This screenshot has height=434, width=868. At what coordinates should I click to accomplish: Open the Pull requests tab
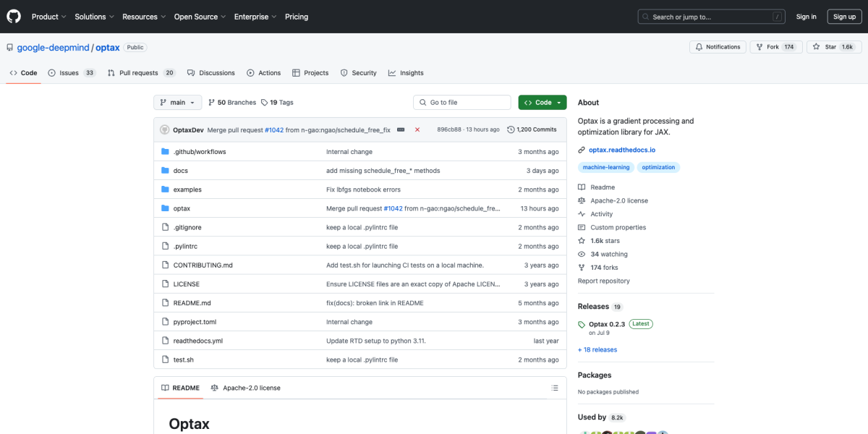point(141,73)
